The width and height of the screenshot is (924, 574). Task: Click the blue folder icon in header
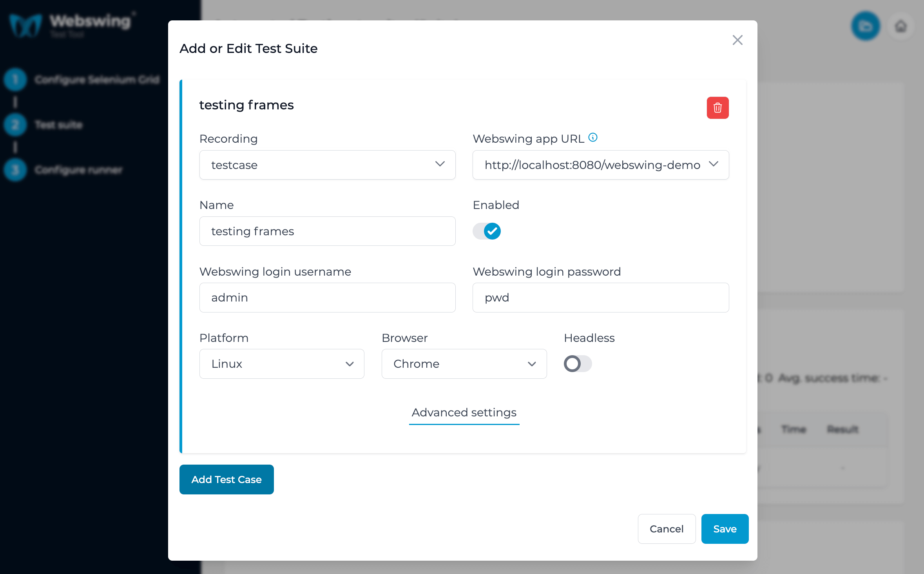[866, 26]
